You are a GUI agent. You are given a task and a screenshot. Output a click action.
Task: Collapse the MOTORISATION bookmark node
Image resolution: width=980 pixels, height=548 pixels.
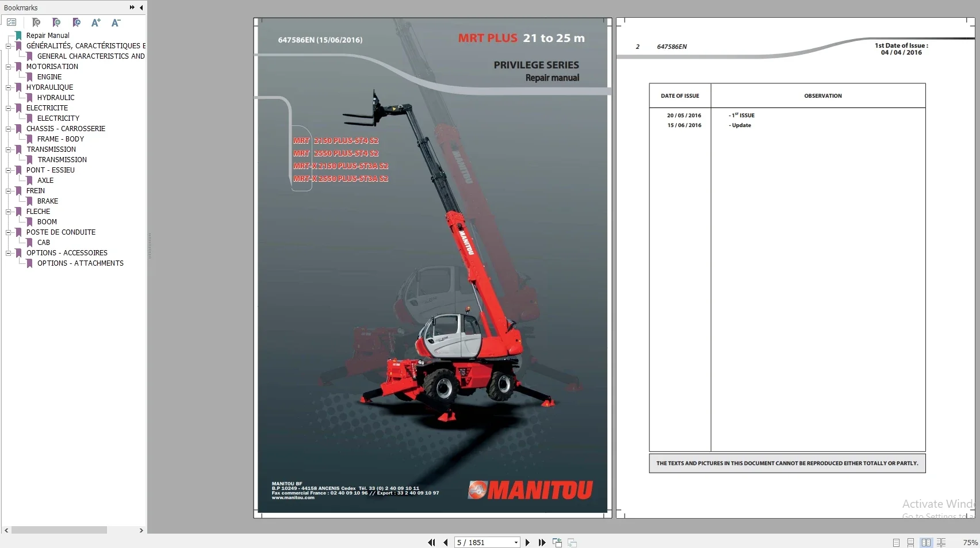[8, 67]
